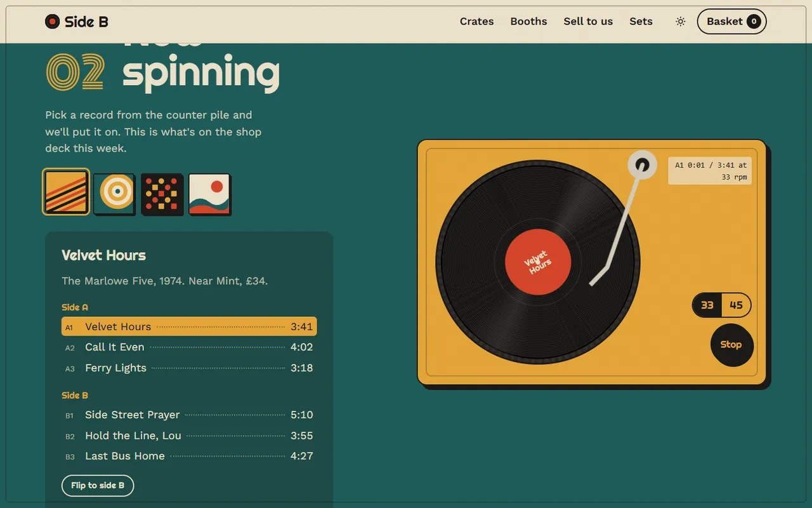Viewport: 812px width, 508px height.
Task: Play track B1 Side Street Prayer
Action: coord(189,415)
